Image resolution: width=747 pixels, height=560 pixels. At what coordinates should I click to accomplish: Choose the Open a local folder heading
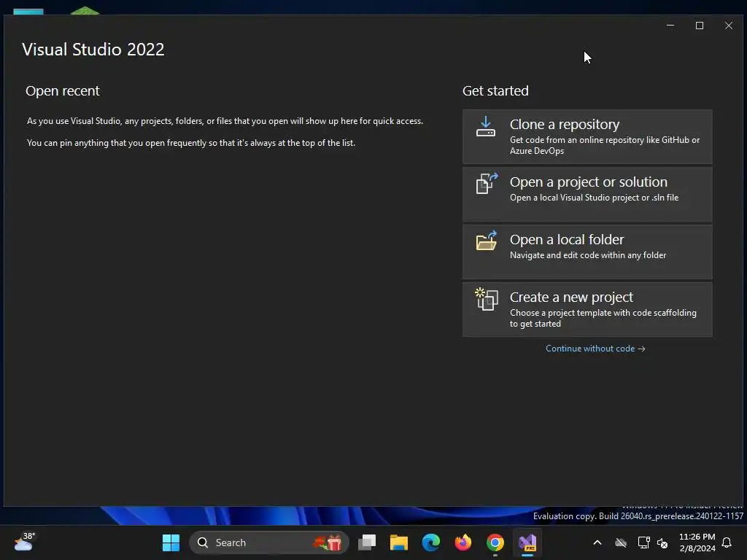point(566,239)
